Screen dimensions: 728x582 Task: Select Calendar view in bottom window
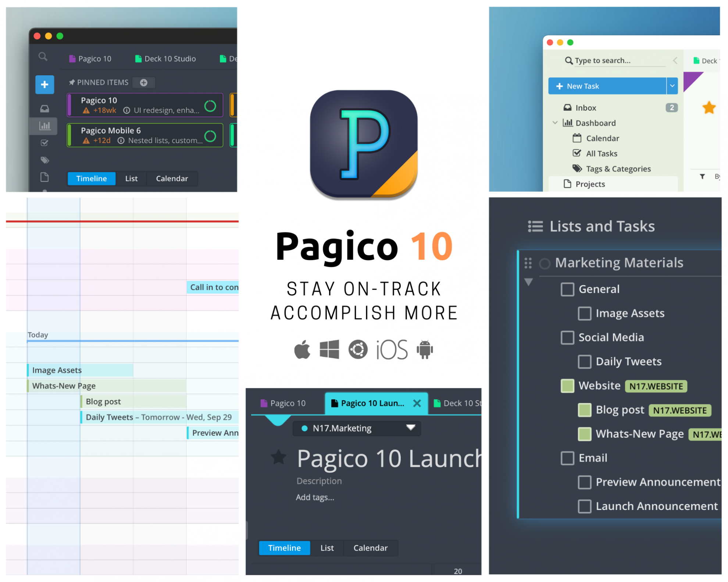[371, 548]
